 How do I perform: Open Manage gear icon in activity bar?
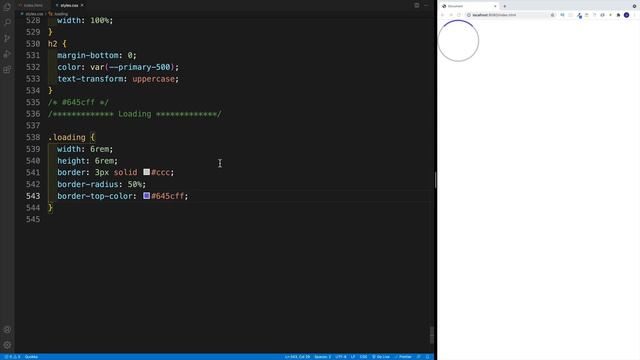[x=7, y=345]
